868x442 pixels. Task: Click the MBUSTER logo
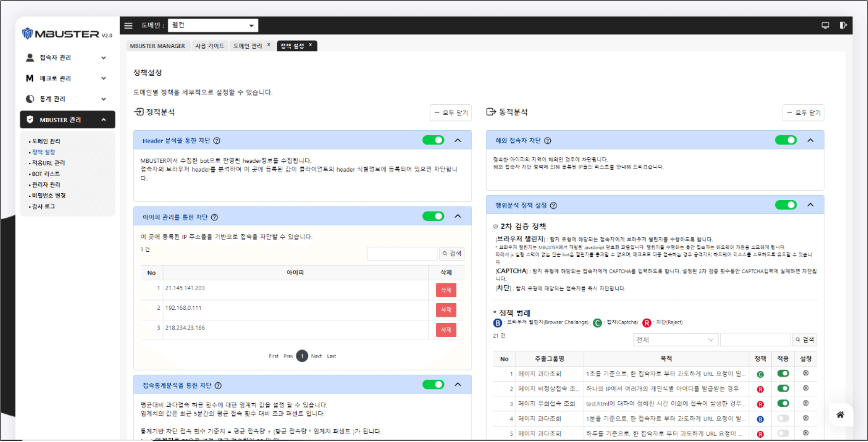67,34
